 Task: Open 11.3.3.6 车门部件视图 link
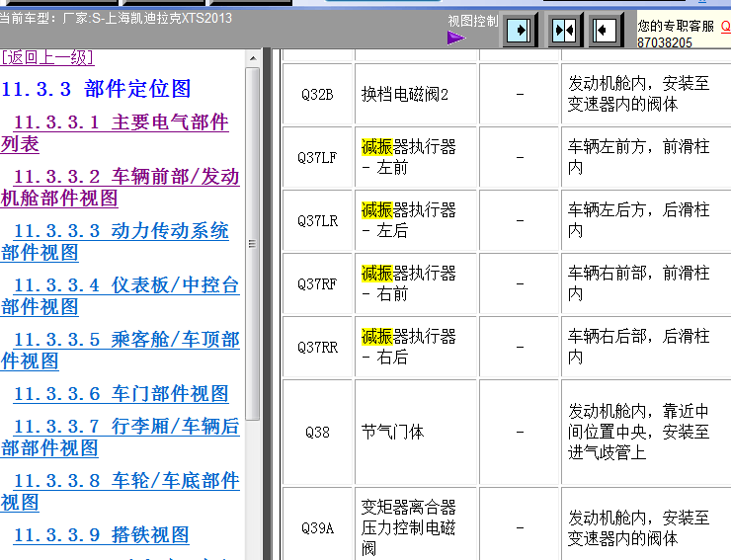pyautogui.click(x=122, y=393)
